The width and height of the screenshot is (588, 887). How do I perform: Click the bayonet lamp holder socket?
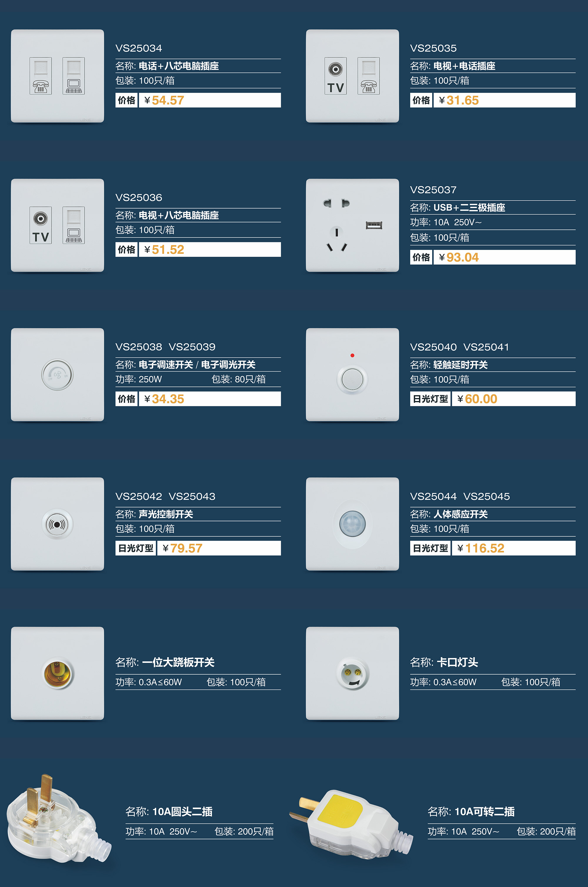pos(353,674)
